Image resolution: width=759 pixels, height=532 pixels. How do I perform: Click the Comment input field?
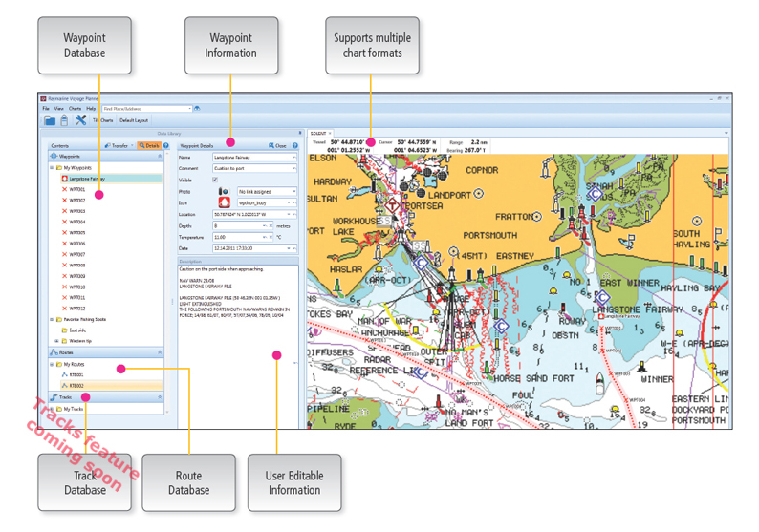[254, 168]
